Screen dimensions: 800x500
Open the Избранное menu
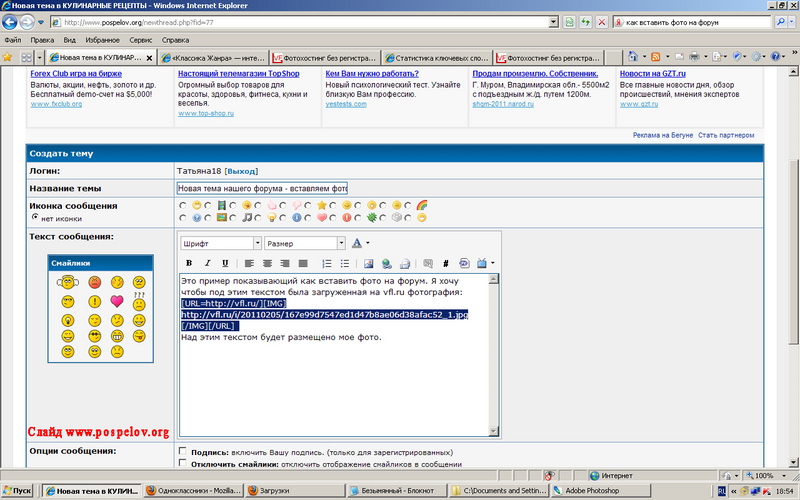click(x=102, y=40)
